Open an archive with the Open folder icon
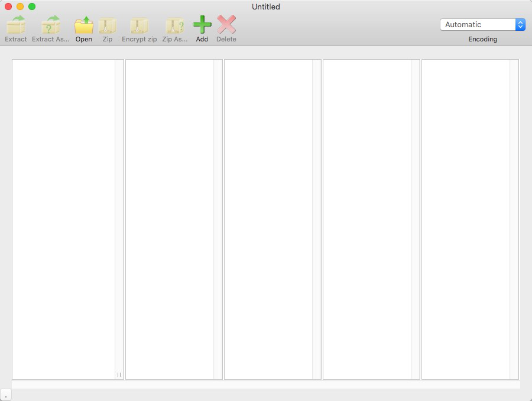 84,25
